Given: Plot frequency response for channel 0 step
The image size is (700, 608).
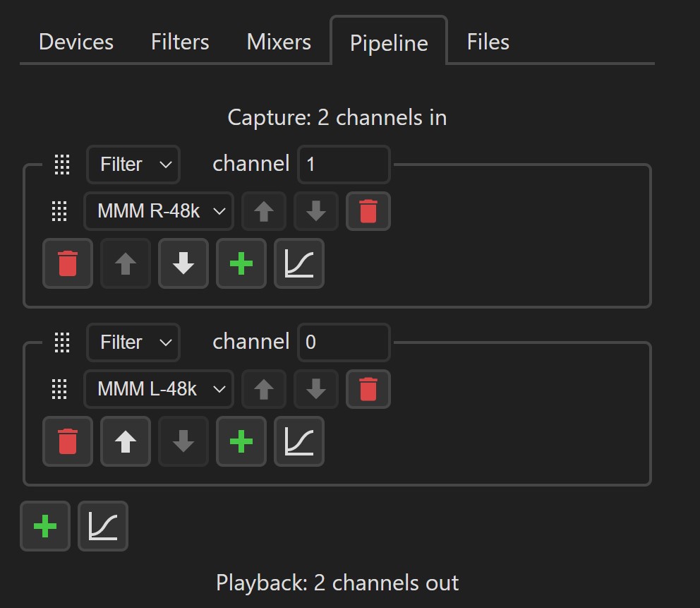Looking at the screenshot, I should [299, 441].
